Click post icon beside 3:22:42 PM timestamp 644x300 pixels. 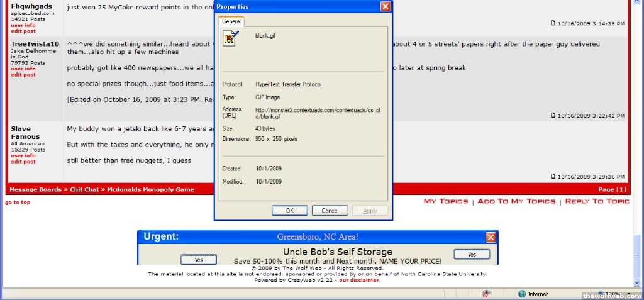[553, 115]
